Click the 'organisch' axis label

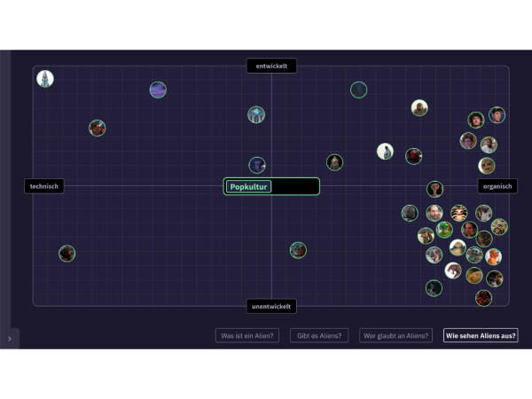click(497, 186)
